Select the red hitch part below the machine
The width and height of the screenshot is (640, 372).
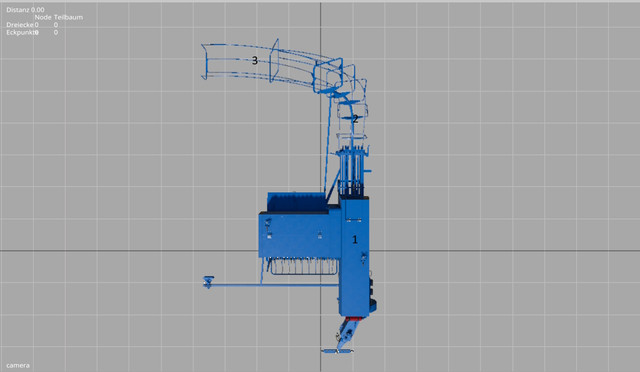pyautogui.click(x=353, y=319)
